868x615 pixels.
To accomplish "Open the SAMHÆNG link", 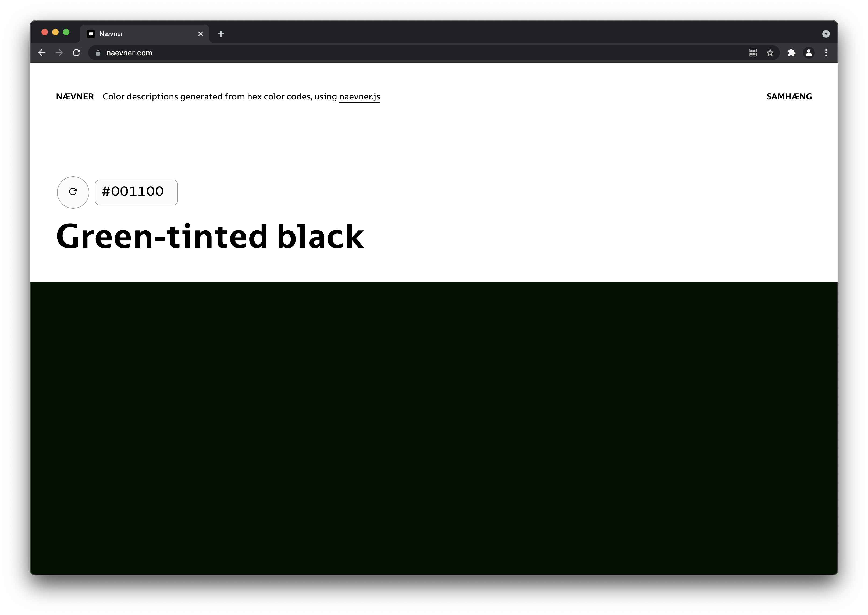I will point(789,96).
